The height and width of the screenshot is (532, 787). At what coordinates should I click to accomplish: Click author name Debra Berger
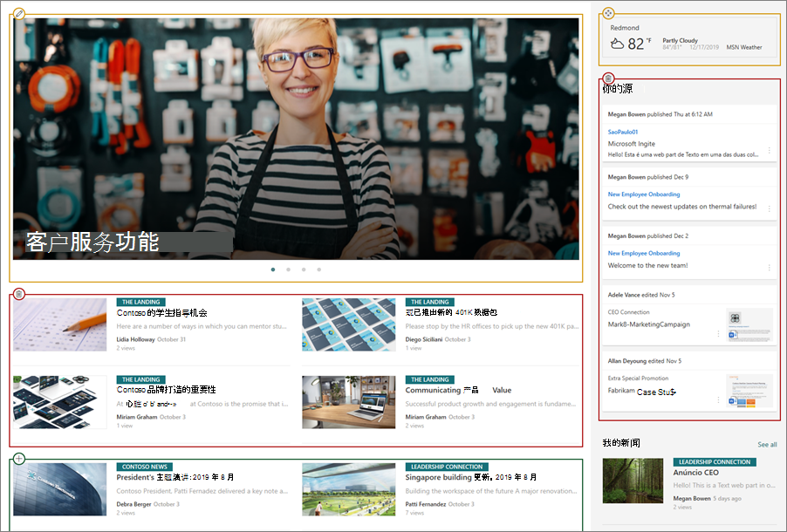[x=133, y=504]
